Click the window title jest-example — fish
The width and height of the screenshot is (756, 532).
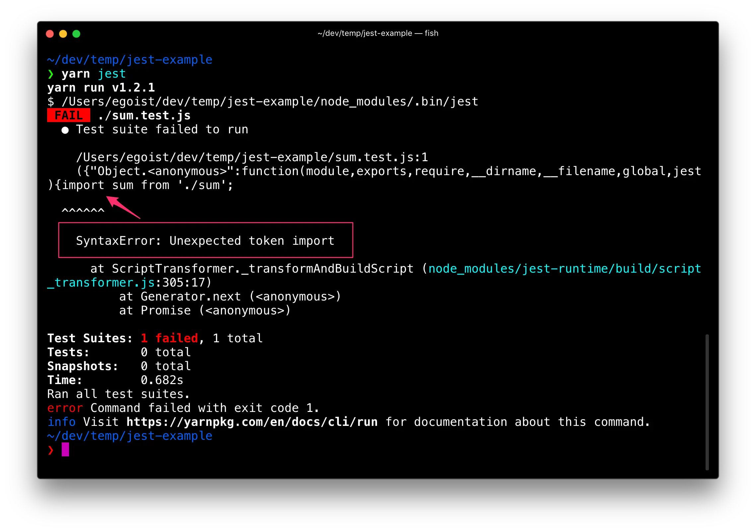point(378,33)
